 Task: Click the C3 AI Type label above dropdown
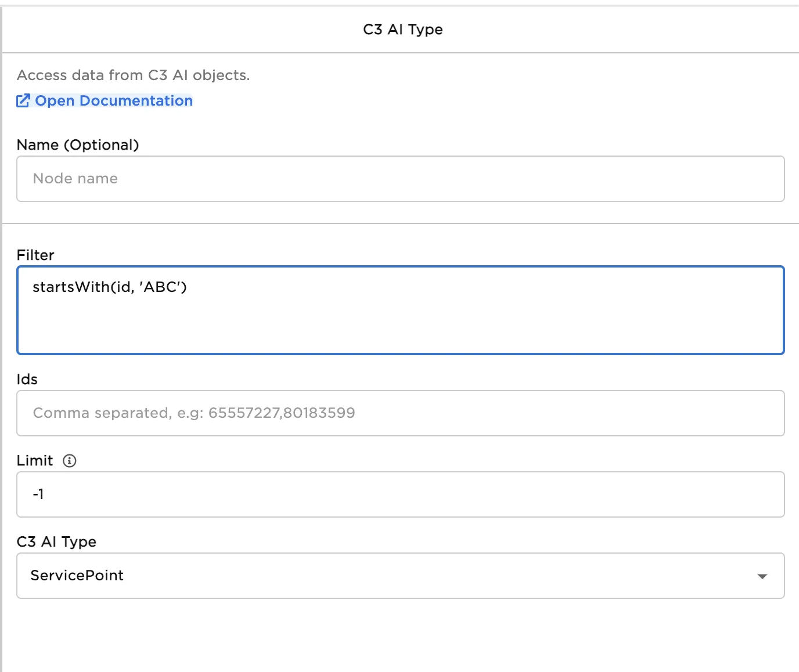[56, 542]
